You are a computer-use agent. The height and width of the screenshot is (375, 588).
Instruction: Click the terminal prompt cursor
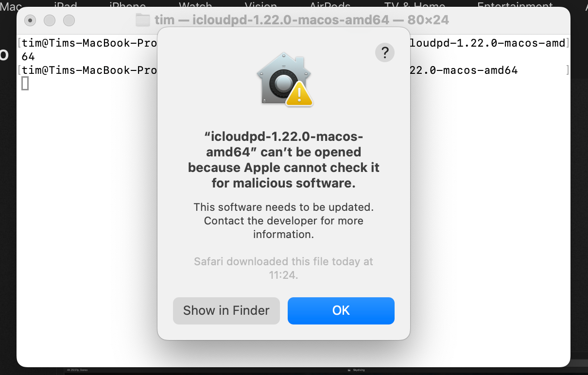click(x=25, y=83)
